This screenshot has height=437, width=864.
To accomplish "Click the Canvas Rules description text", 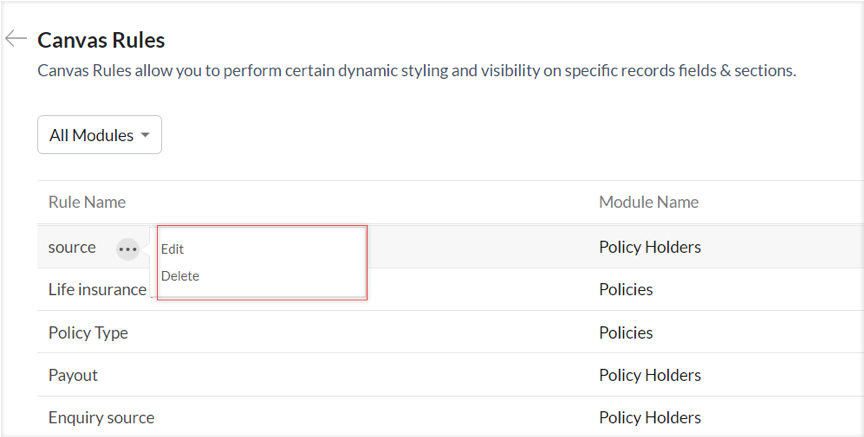I will tap(416, 72).
